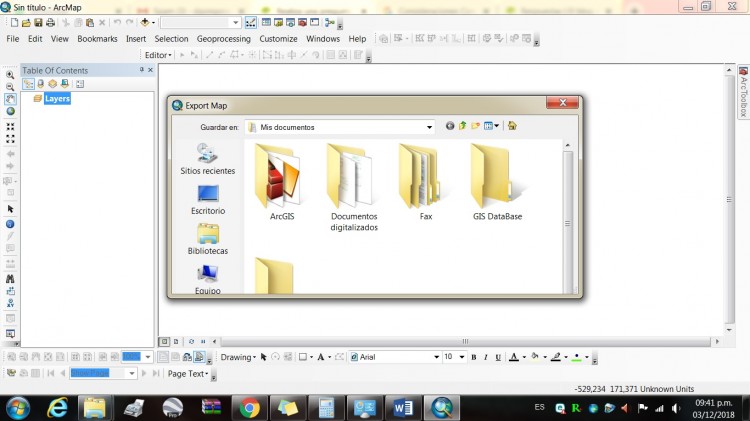Open ArcToolbox window from red toolbox icon
Screen dimensions: 750x421
coord(302,22)
